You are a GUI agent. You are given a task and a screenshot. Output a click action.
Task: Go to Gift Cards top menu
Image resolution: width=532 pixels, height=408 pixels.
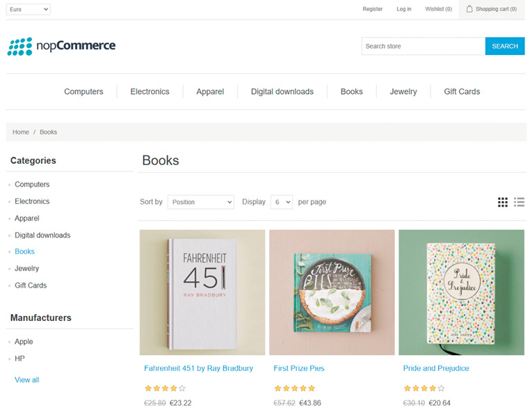tap(462, 91)
